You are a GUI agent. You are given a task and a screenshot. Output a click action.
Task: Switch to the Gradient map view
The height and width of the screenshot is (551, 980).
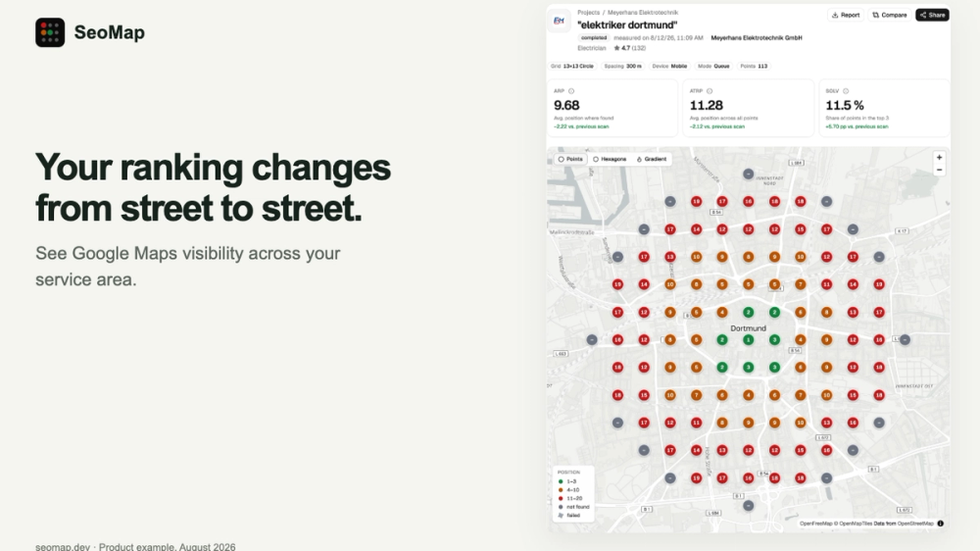[652, 160]
